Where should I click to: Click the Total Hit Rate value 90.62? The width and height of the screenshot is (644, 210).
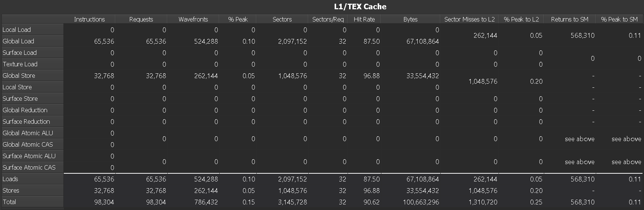click(371, 202)
